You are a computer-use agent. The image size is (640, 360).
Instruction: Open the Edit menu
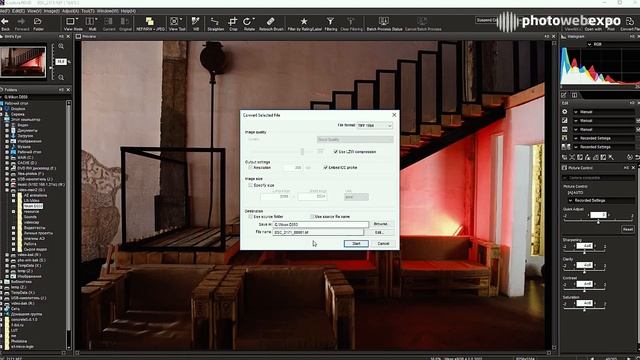click(x=18, y=11)
